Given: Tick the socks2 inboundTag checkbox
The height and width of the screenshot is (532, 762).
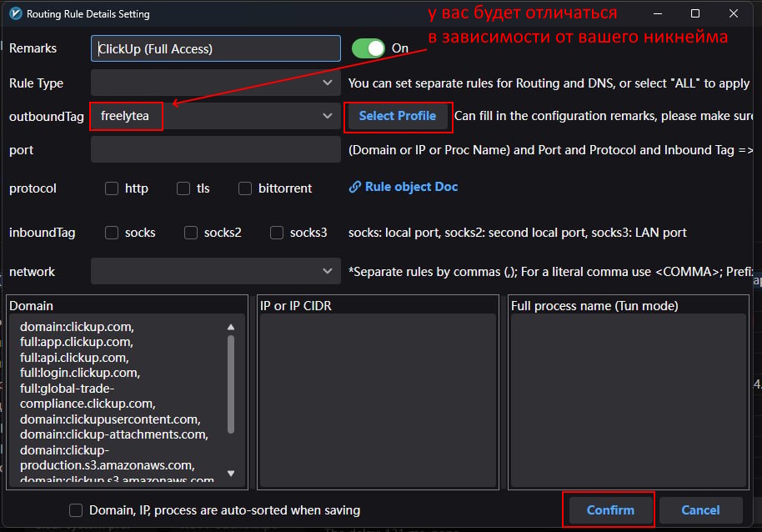Looking at the screenshot, I should click(x=191, y=233).
